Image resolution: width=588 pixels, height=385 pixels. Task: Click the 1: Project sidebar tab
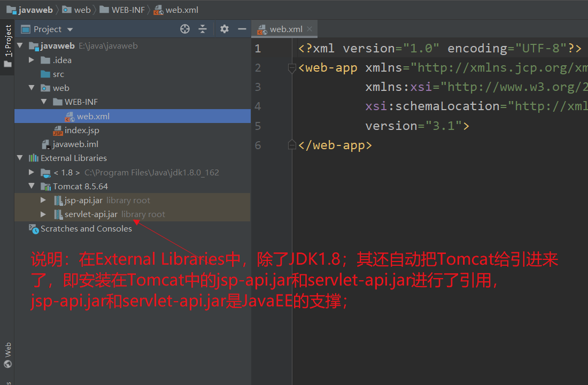7,37
